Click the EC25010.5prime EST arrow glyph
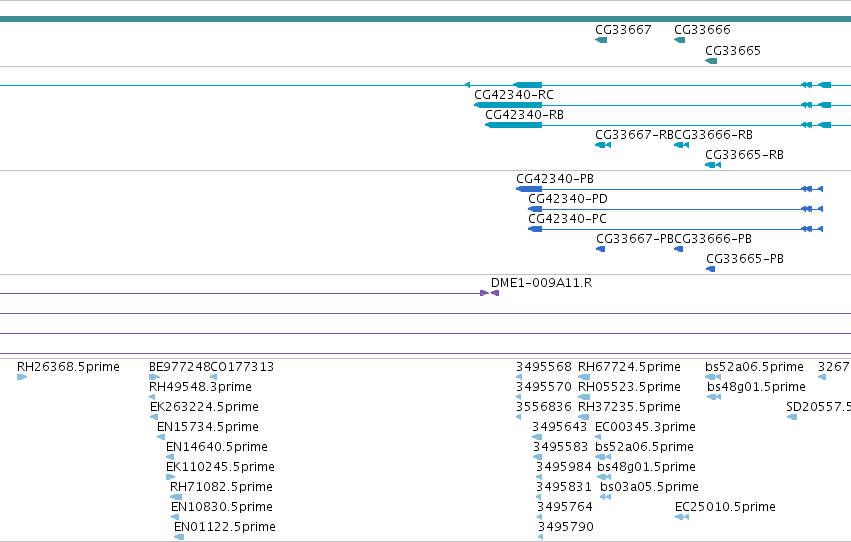 682,518
